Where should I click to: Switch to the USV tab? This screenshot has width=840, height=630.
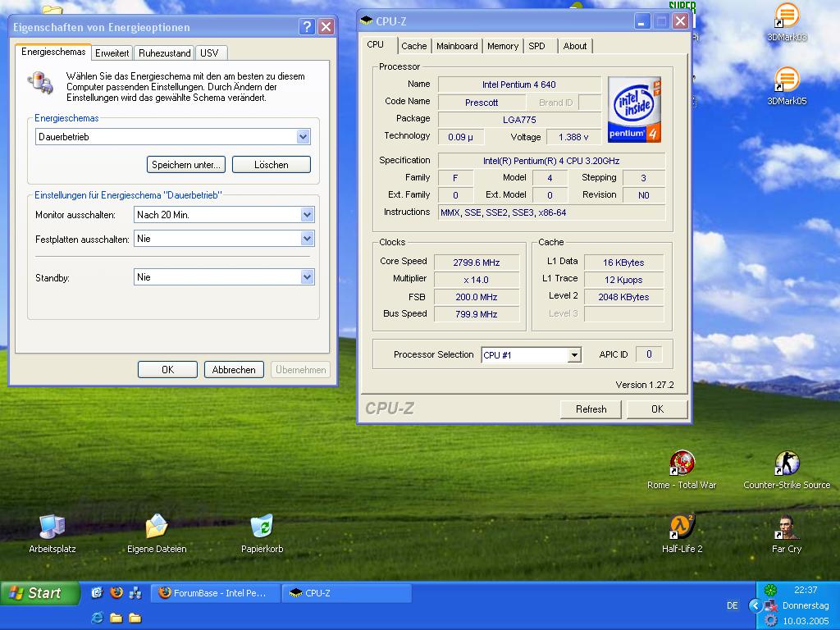[209, 53]
